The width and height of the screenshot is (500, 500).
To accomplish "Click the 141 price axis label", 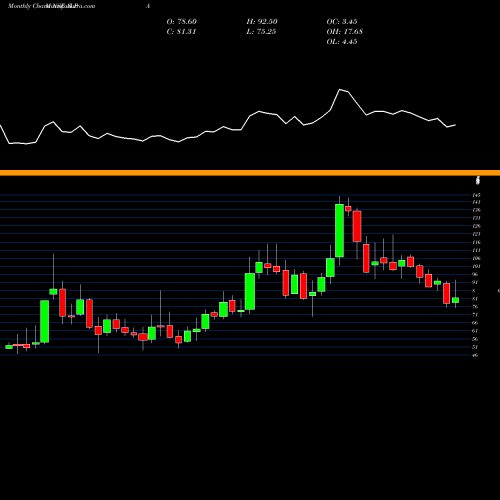I will (x=477, y=202).
